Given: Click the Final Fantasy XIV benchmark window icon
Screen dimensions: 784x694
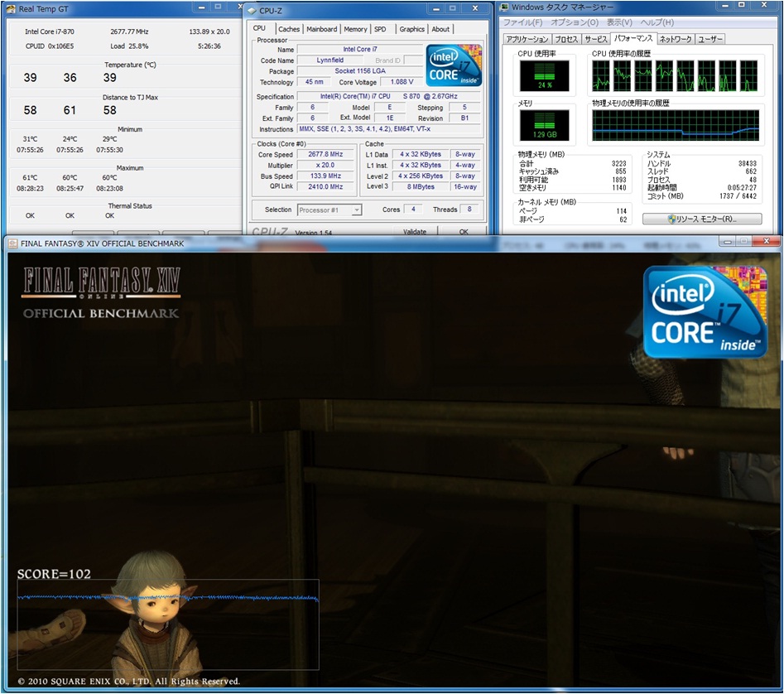Looking at the screenshot, I should 12,243.
